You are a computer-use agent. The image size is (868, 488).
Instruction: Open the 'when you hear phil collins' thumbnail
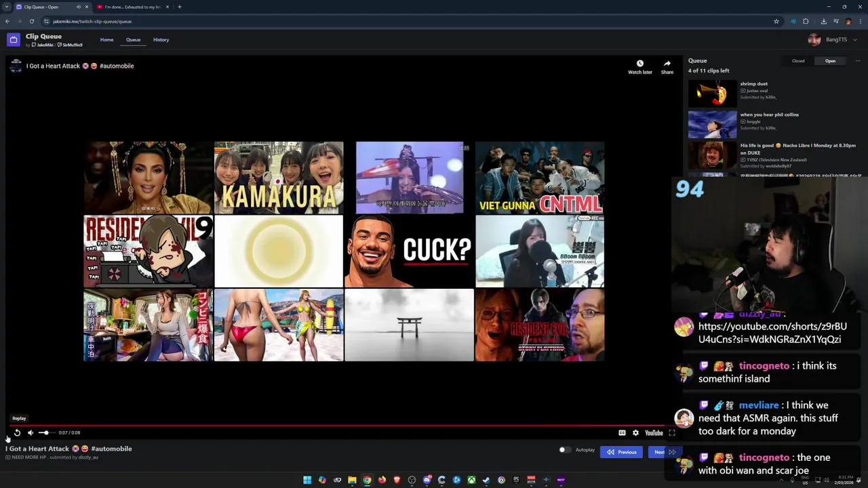(x=712, y=125)
